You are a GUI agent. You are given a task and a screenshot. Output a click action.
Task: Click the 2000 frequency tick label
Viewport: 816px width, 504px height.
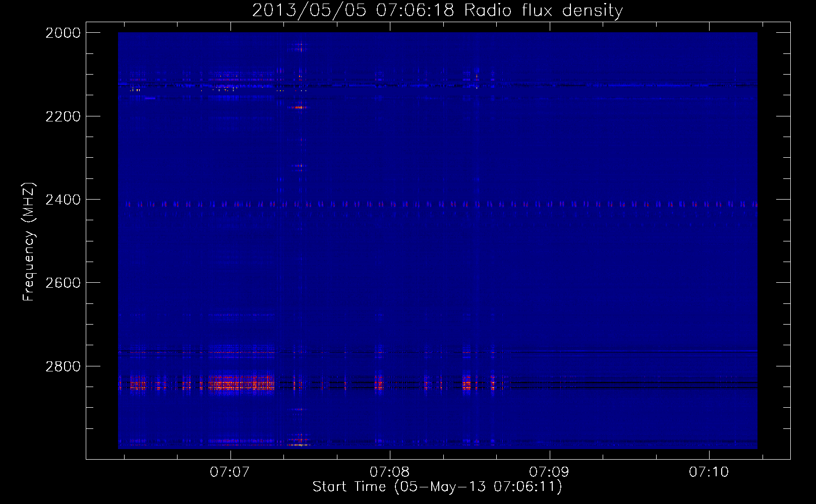(63, 33)
